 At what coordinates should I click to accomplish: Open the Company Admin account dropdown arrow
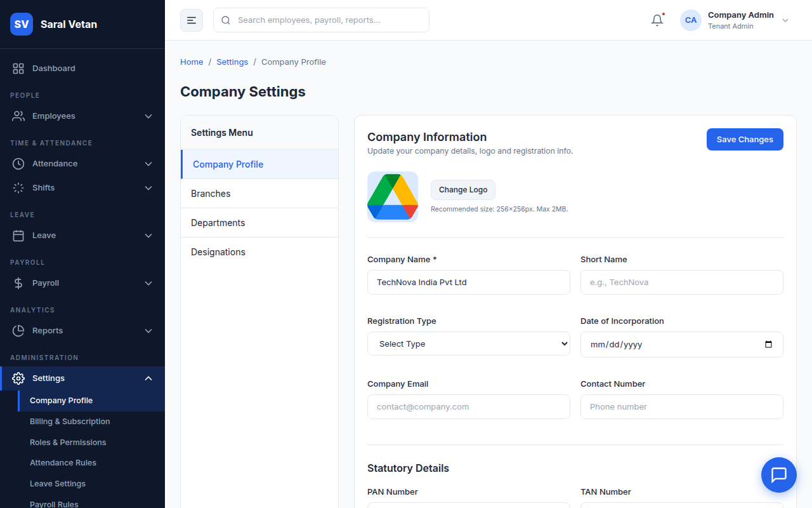coord(785,20)
